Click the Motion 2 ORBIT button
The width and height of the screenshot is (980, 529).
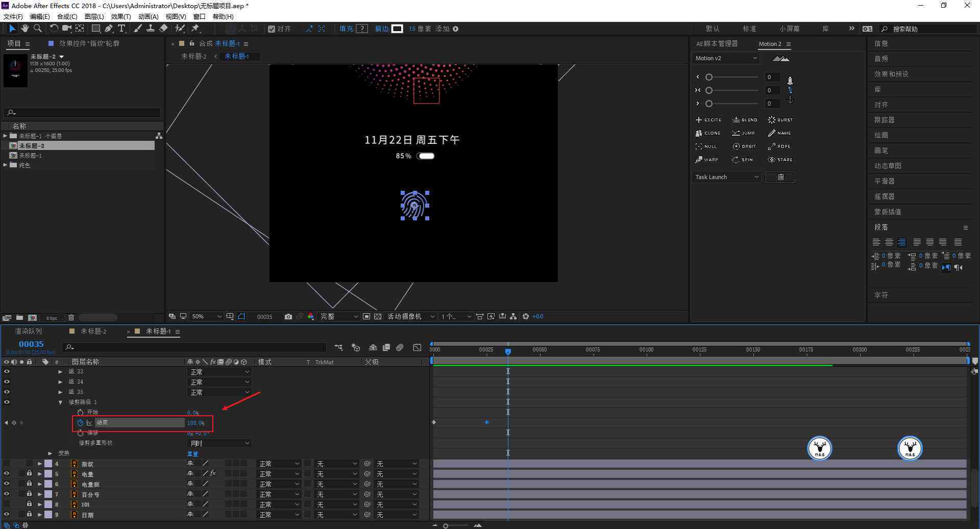(744, 146)
